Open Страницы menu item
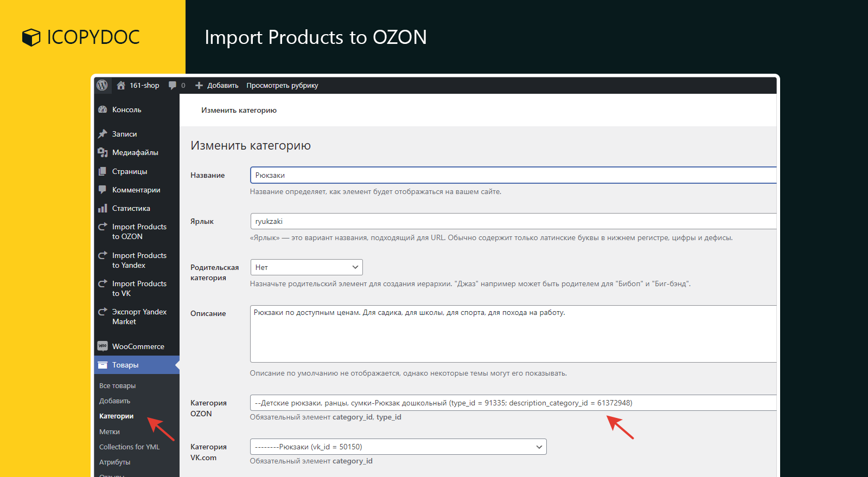 tap(130, 171)
